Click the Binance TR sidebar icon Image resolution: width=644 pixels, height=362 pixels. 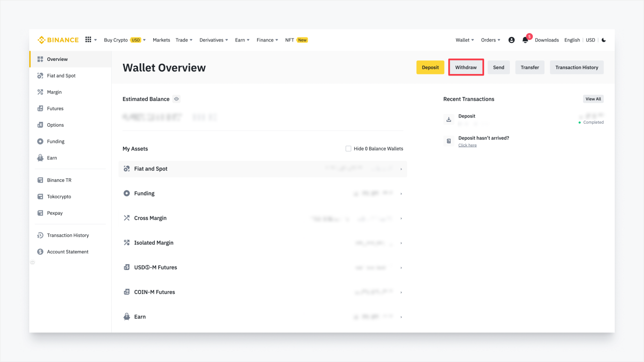tap(40, 180)
